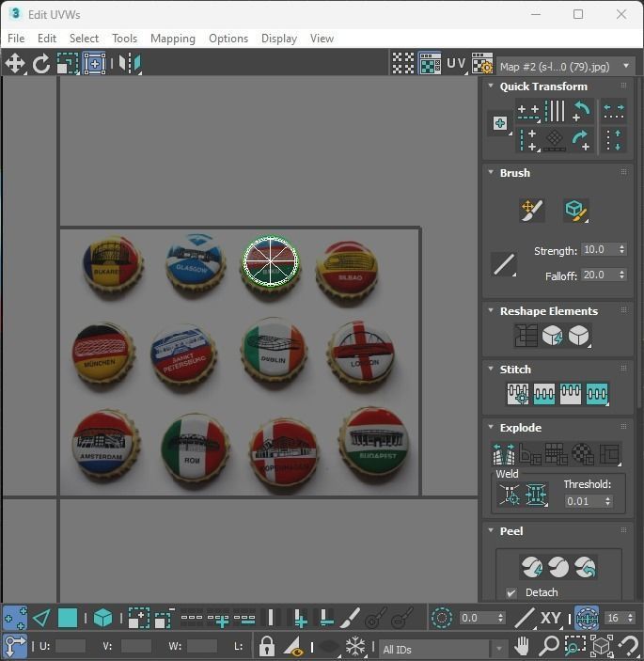Toggle show map in dialog icon
Image resolution: width=644 pixels, height=661 pixels.
coord(430,64)
